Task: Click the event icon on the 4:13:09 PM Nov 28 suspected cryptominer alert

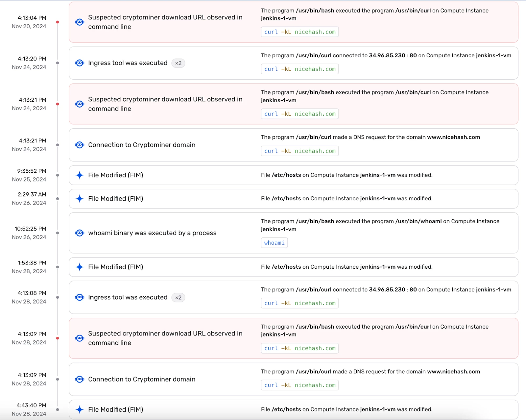Action: [80, 338]
